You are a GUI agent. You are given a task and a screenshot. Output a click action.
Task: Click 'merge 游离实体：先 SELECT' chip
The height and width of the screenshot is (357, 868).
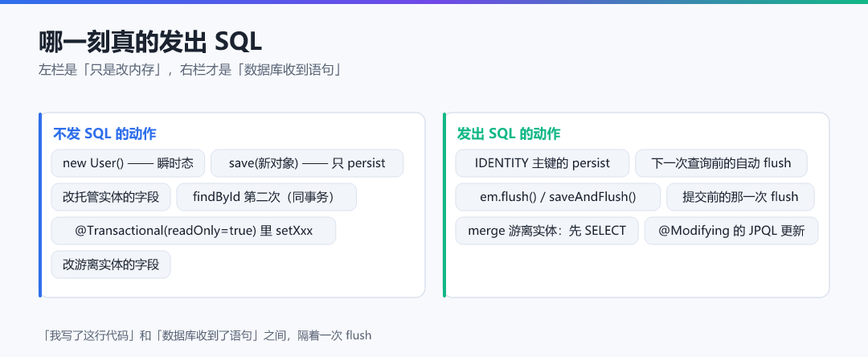pos(547,231)
